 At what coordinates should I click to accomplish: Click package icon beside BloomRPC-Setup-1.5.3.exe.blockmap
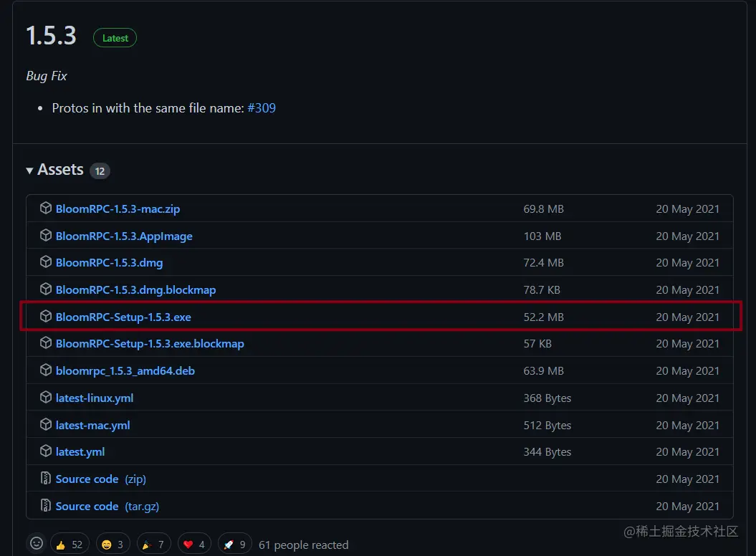coord(46,343)
